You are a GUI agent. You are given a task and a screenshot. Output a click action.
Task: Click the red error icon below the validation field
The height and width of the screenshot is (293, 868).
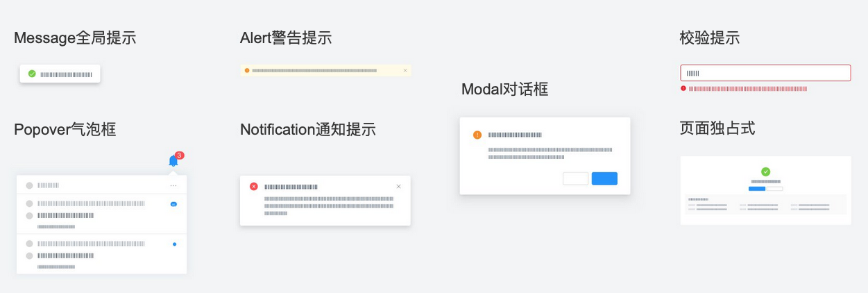[683, 89]
